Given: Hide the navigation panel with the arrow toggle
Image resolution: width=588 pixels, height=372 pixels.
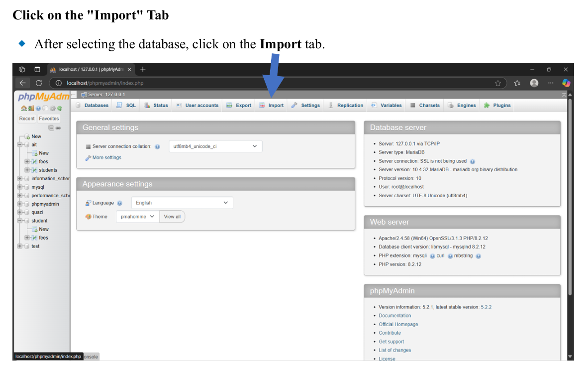Looking at the screenshot, I should click(x=74, y=95).
